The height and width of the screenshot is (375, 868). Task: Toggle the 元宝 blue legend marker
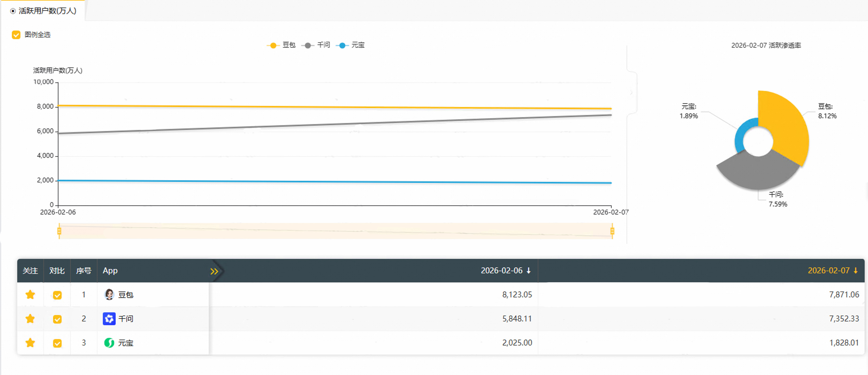coord(342,45)
